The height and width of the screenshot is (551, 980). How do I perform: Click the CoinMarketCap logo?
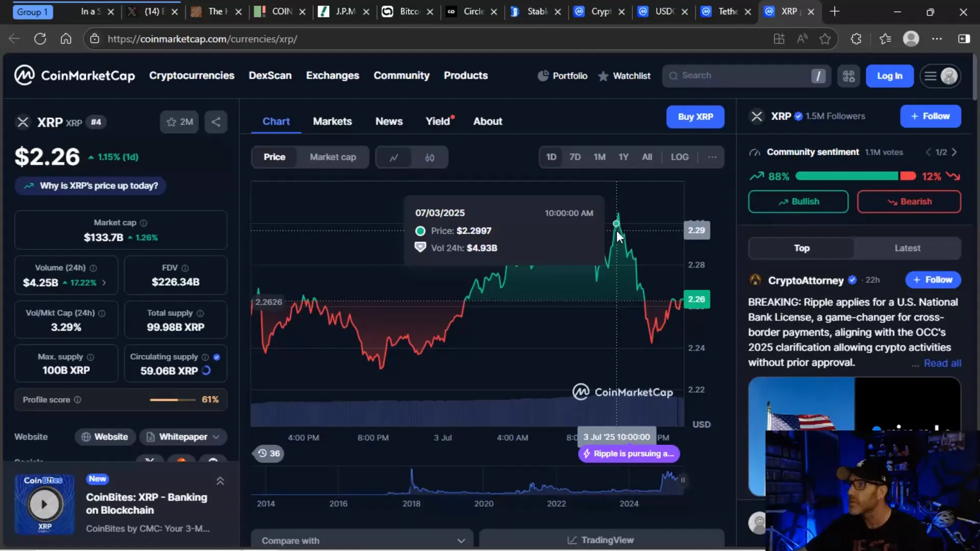(x=75, y=76)
